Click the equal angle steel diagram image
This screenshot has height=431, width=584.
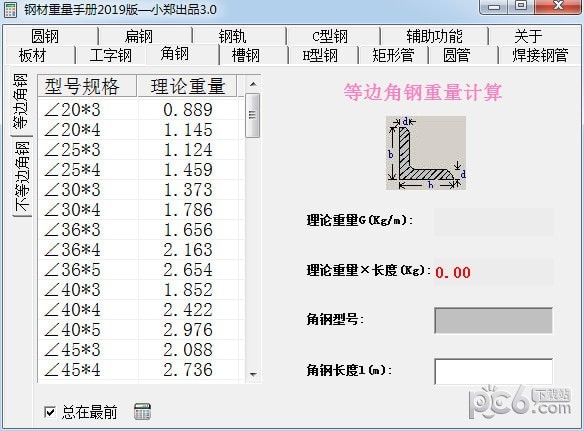click(426, 153)
